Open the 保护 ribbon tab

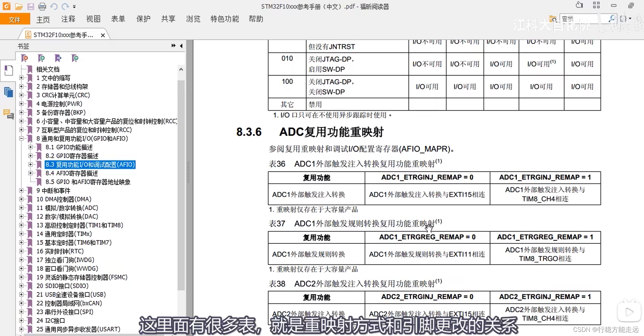coord(143,19)
